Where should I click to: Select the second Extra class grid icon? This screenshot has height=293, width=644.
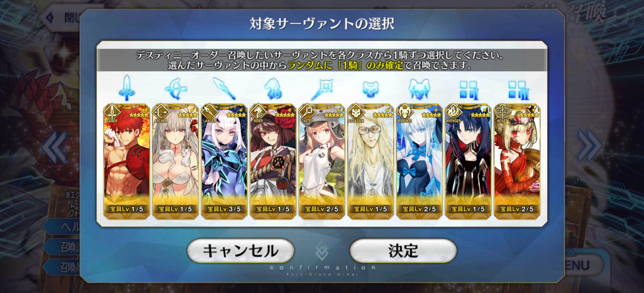[517, 90]
